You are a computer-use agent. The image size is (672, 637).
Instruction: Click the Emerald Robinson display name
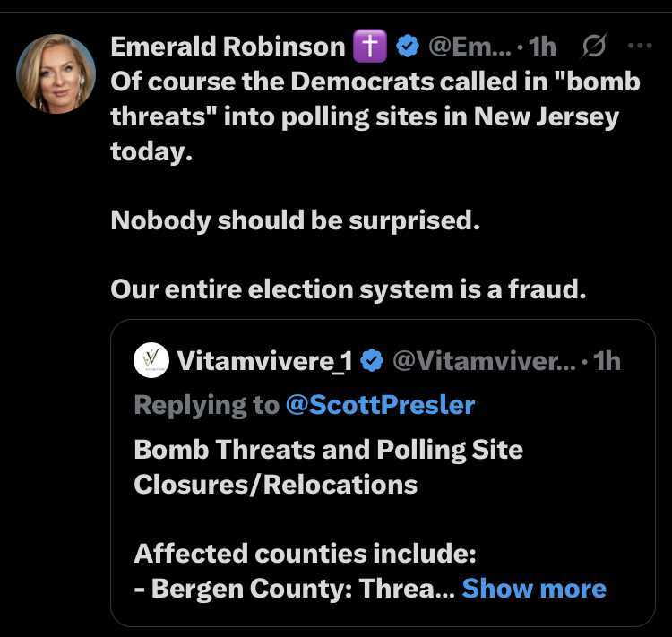click(228, 47)
